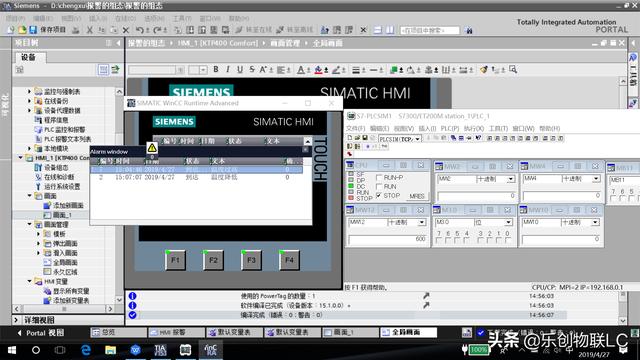Click the Redo arrow in TIA toolbar
The width and height of the screenshot is (640, 360).
(158, 30)
